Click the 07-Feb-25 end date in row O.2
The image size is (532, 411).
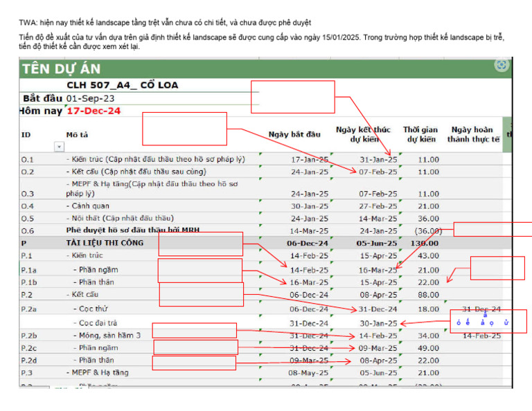(x=378, y=172)
